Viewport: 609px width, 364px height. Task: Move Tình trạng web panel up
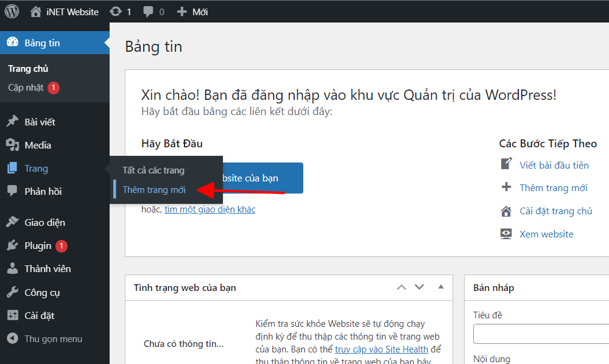point(401,287)
